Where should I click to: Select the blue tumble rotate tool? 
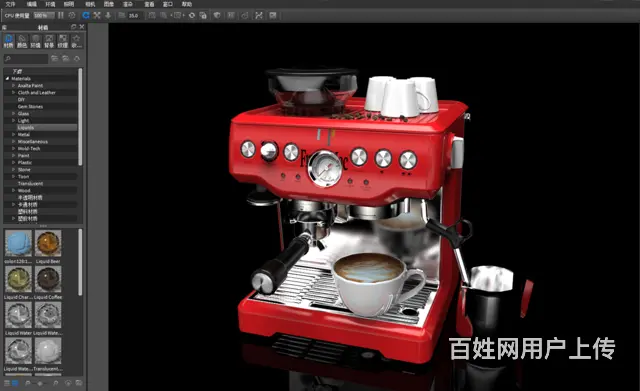(x=86, y=16)
